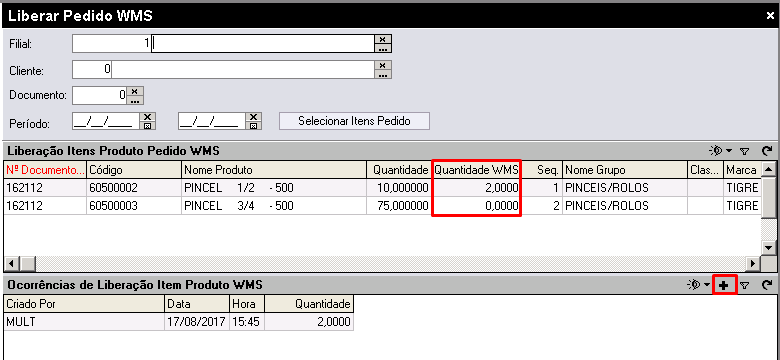The height and width of the screenshot is (360, 780).
Task: Click the Clas... column header
Action: pyautogui.click(x=705, y=170)
